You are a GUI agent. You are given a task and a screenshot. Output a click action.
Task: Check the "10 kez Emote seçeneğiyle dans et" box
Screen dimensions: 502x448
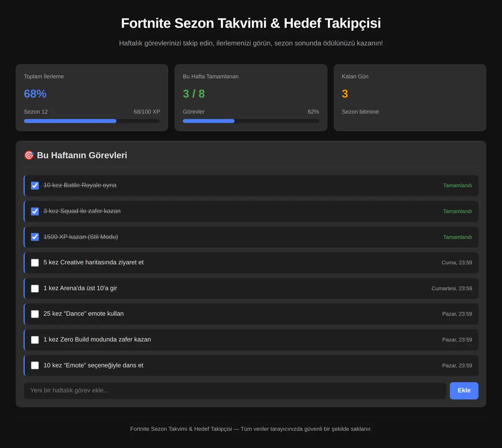pos(35,366)
